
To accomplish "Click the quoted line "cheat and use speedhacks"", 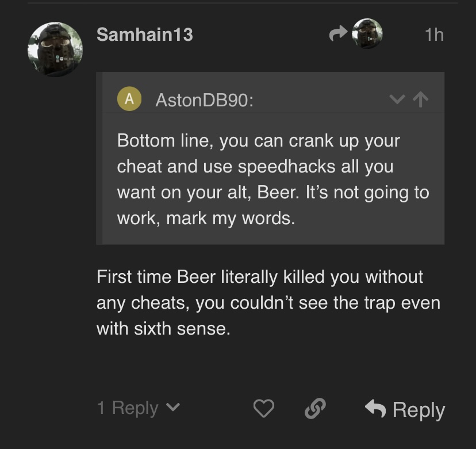I will [x=255, y=167].
